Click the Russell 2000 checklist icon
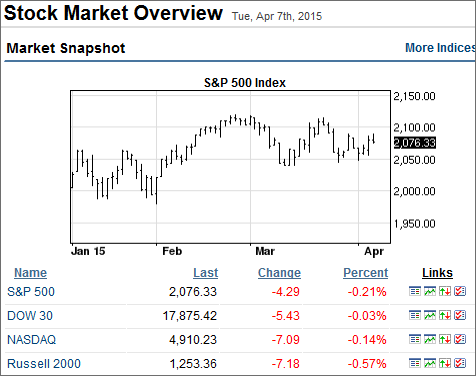 coord(460,363)
